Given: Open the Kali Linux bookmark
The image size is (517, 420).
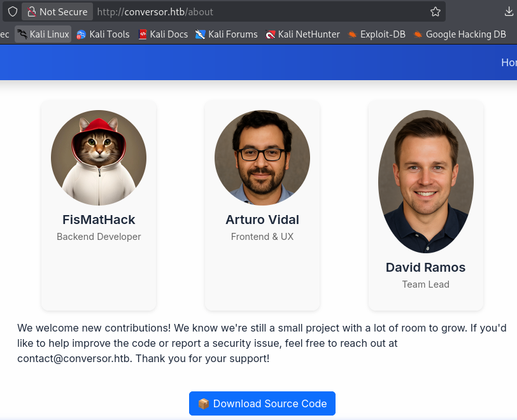Looking at the screenshot, I should coord(43,34).
